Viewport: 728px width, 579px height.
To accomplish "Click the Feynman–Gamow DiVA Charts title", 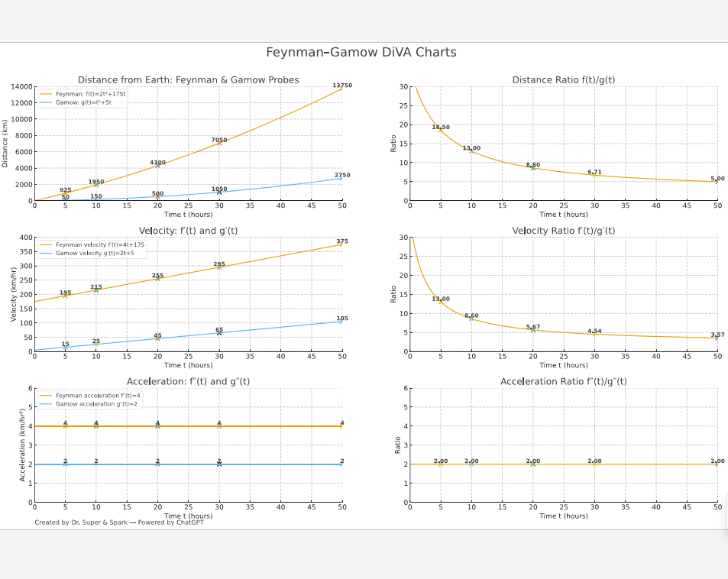I will (x=361, y=53).
